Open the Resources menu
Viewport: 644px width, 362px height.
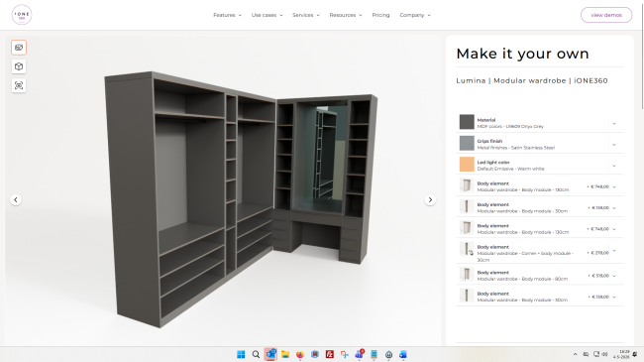[x=346, y=15]
